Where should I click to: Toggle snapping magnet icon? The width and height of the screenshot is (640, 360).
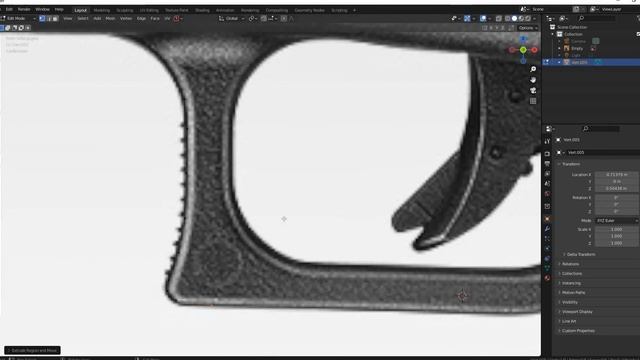pos(264,18)
